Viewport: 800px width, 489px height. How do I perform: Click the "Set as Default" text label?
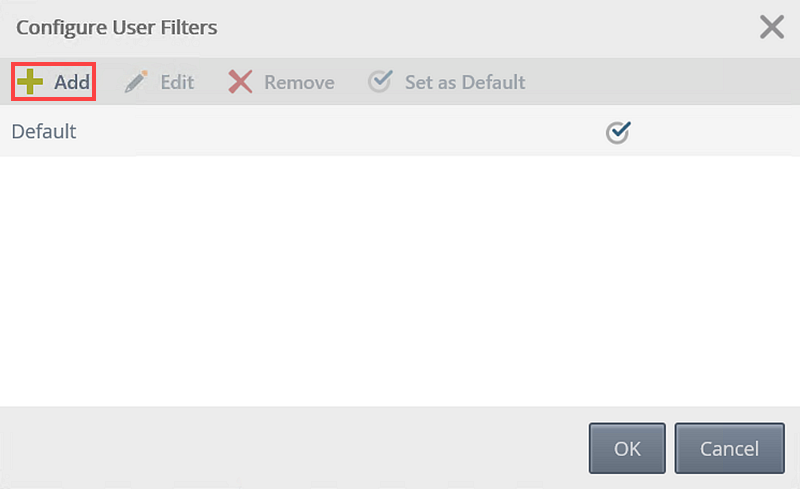[465, 82]
